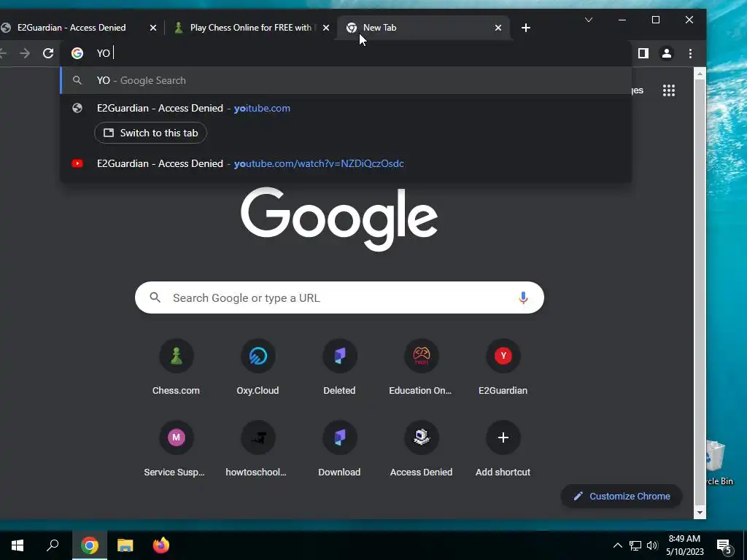Close the E2Guardian - Access Denied tab

pyautogui.click(x=153, y=28)
